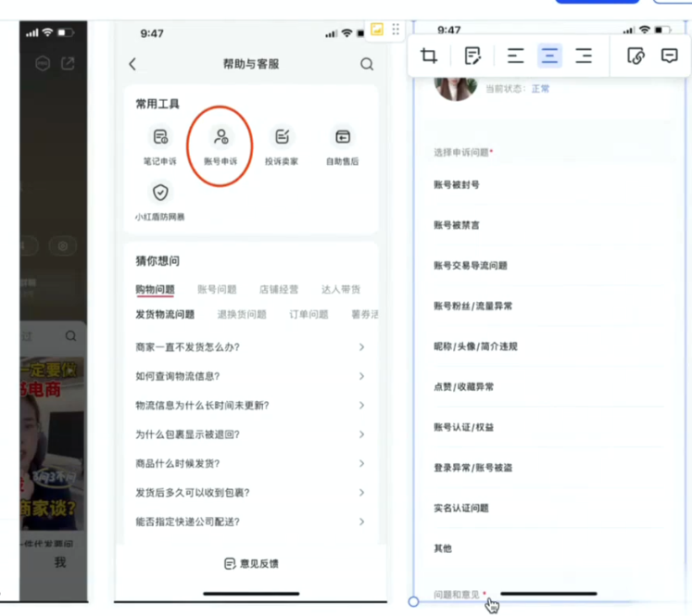Open 投诉卖家 tool
The width and height of the screenshot is (692, 616).
[282, 146]
